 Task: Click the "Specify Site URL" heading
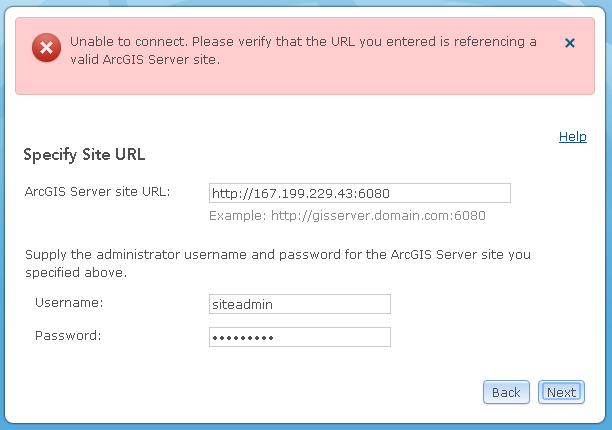pos(84,155)
